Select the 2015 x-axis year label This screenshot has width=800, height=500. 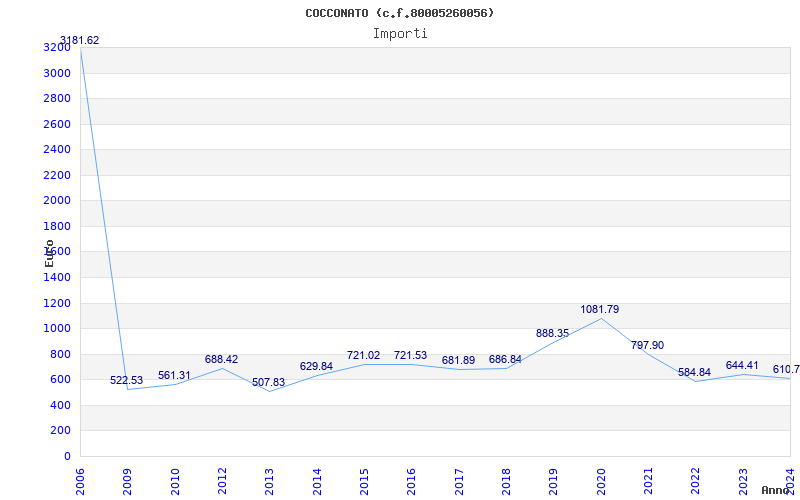(364, 482)
